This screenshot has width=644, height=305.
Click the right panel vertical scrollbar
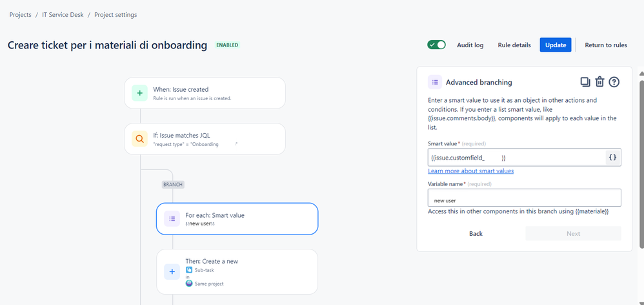coord(641,164)
